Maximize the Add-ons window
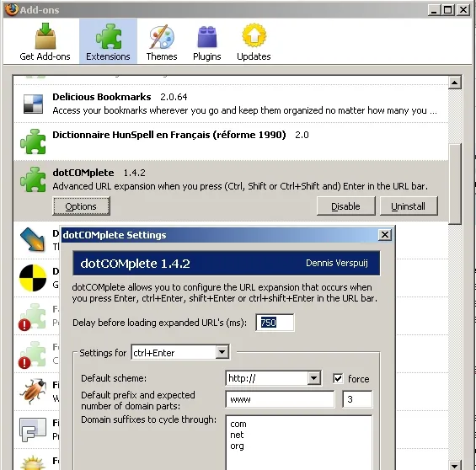The image size is (476, 470). point(447,10)
